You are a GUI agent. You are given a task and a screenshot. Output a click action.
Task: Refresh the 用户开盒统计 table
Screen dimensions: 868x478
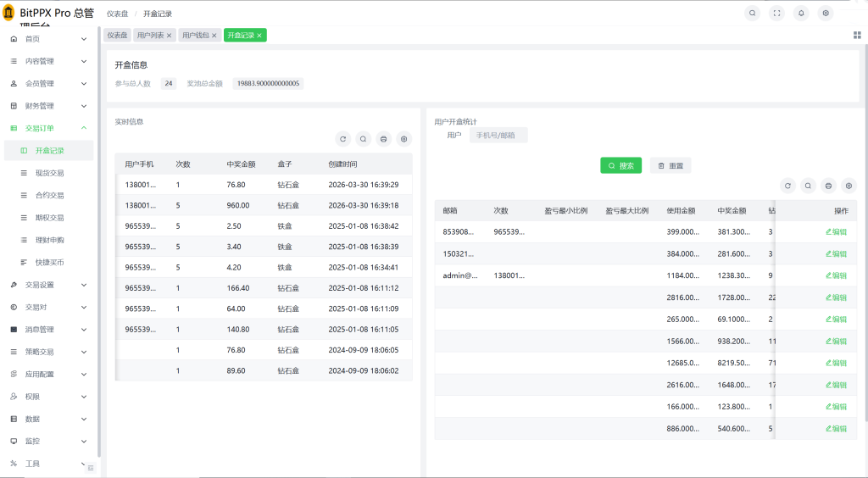tap(787, 186)
